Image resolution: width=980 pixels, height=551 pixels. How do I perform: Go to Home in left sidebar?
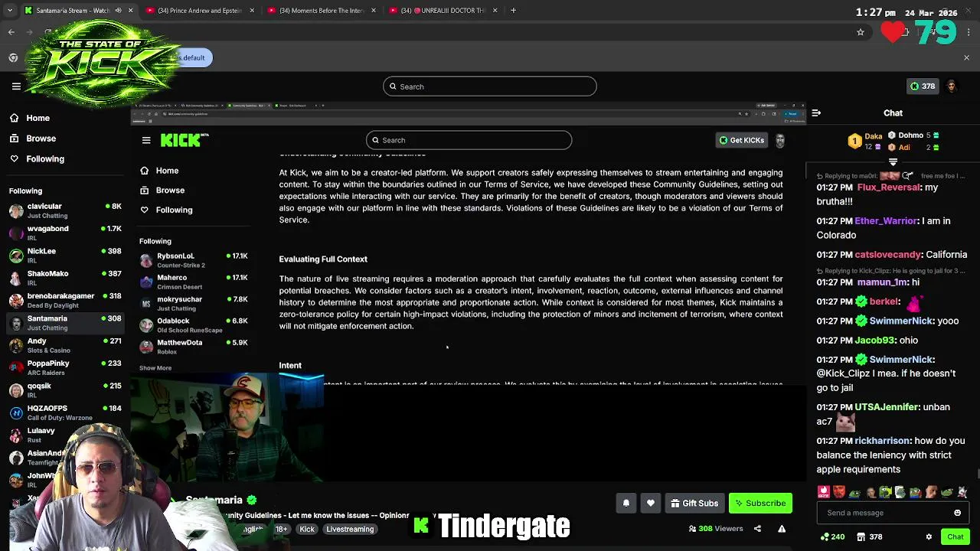[30, 118]
